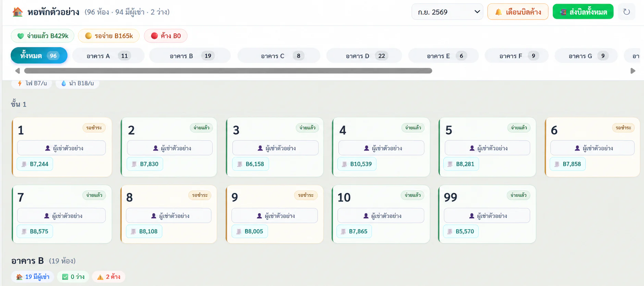The height and width of the screenshot is (286, 644).
Task: Click the receipt icon on room 9's ฿8,005 bill
Action: tap(239, 231)
